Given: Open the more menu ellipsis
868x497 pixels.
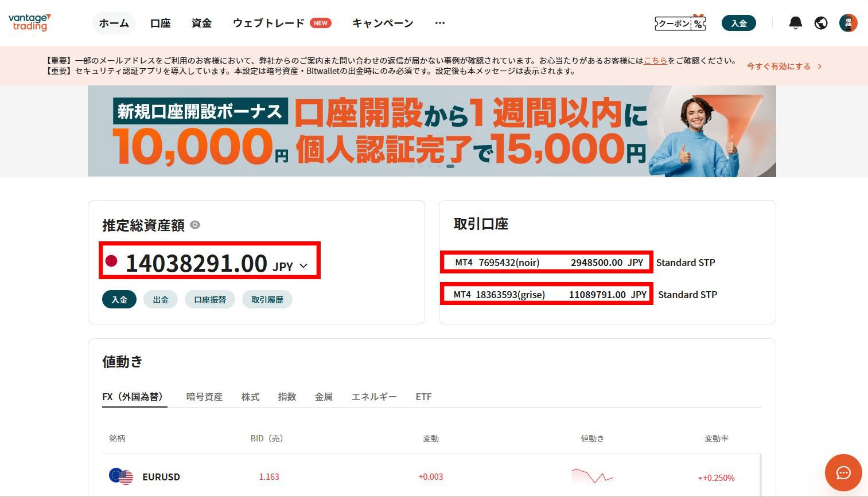Looking at the screenshot, I should [x=439, y=23].
